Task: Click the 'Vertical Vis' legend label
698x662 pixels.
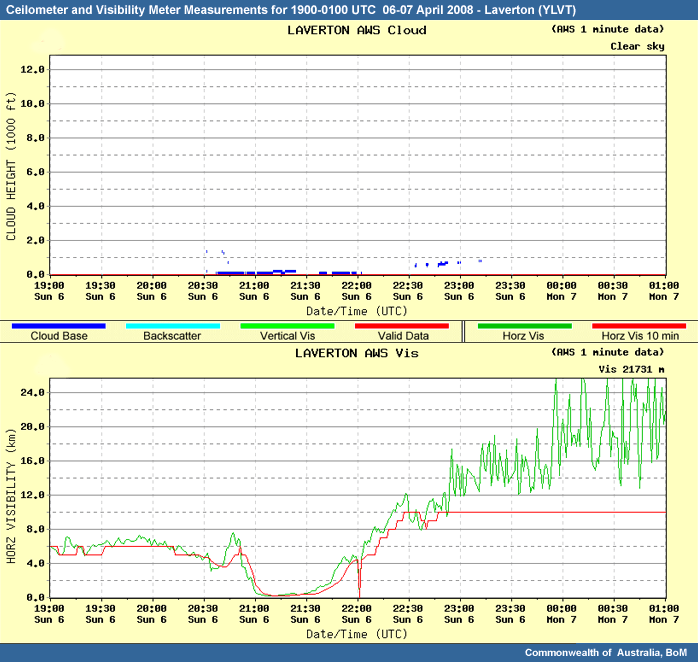Action: [288, 336]
